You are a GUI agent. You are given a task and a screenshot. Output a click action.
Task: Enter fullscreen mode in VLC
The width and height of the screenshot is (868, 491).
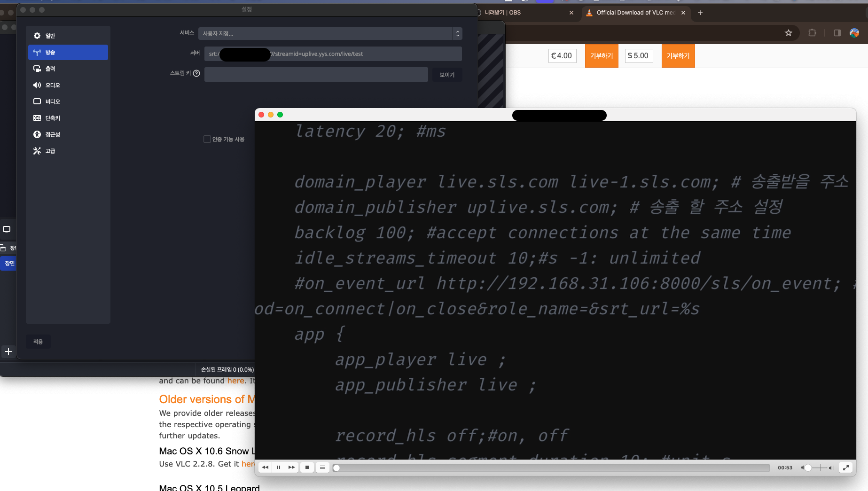tap(845, 467)
